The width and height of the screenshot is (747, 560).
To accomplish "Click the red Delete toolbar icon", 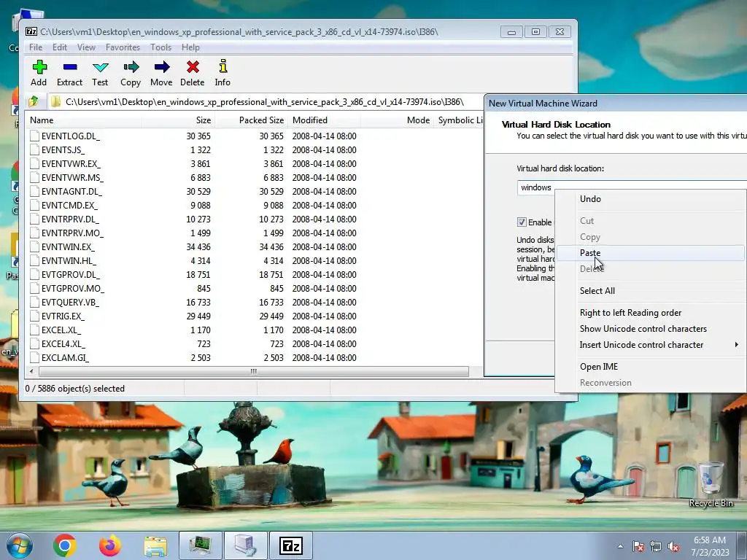I will [193, 67].
